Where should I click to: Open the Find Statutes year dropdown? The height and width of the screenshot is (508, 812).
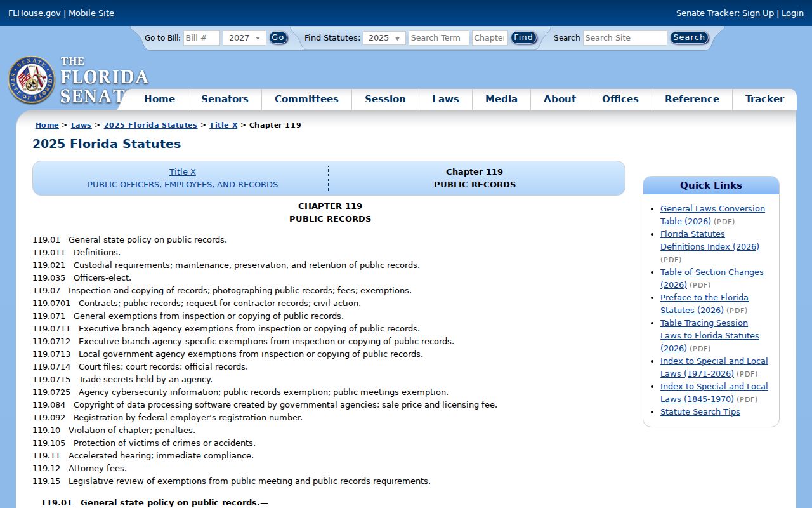click(384, 38)
